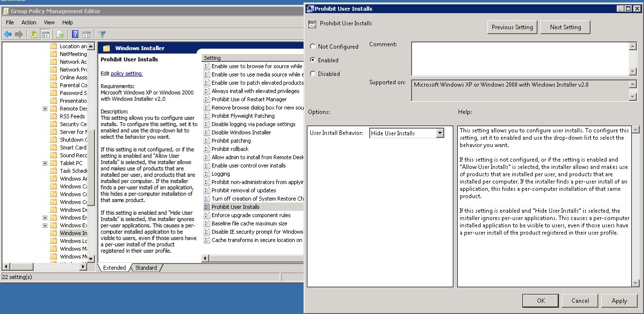Select Allow admin to install from Remote Desk row
This screenshot has width=644, height=314.
(x=257, y=157)
